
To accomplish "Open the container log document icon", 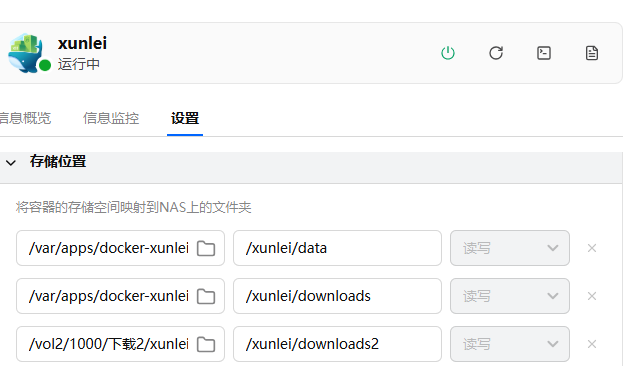I will coord(592,53).
